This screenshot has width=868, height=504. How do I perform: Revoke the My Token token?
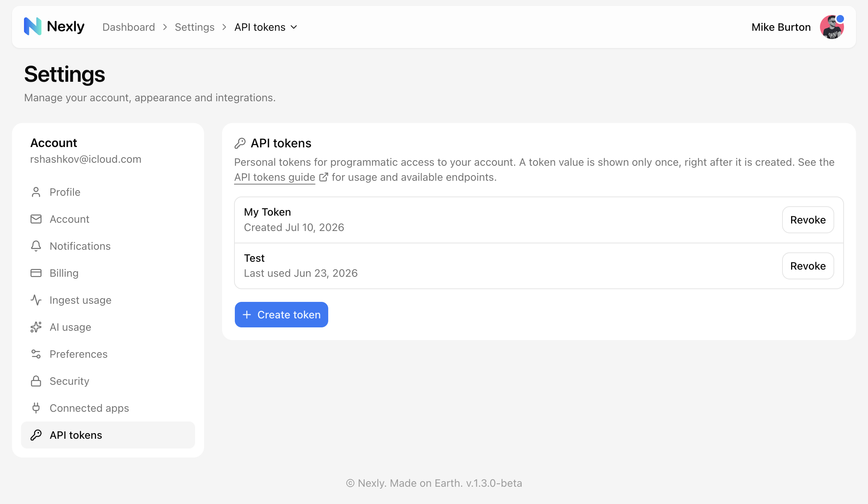pos(808,220)
